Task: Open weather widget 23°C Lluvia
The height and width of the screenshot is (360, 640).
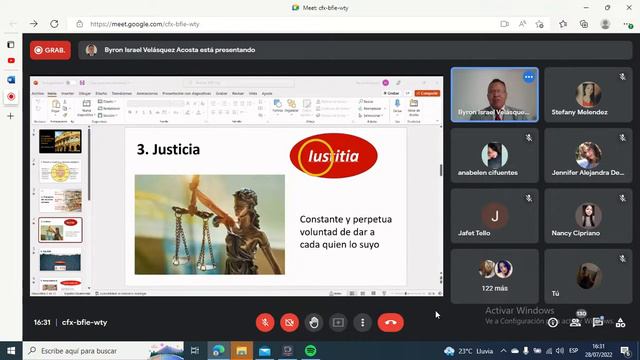Action: pyautogui.click(x=469, y=351)
